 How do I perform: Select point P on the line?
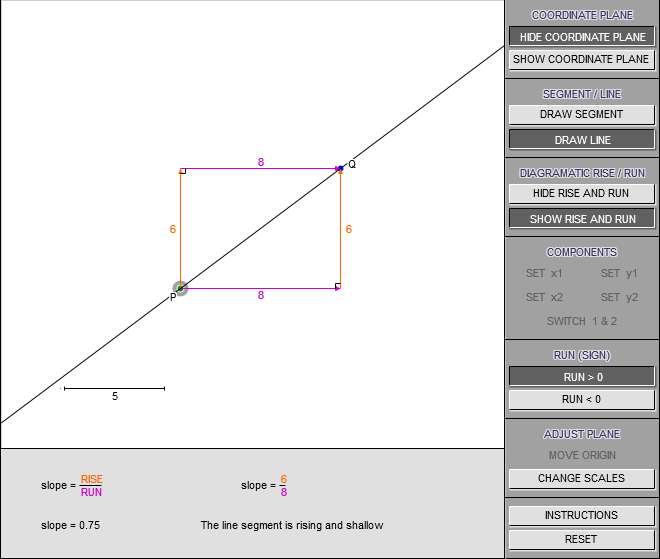pyautogui.click(x=180, y=288)
